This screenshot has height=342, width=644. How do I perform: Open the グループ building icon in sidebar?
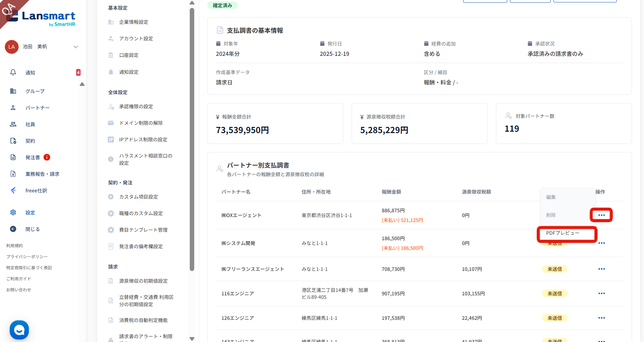point(13,91)
